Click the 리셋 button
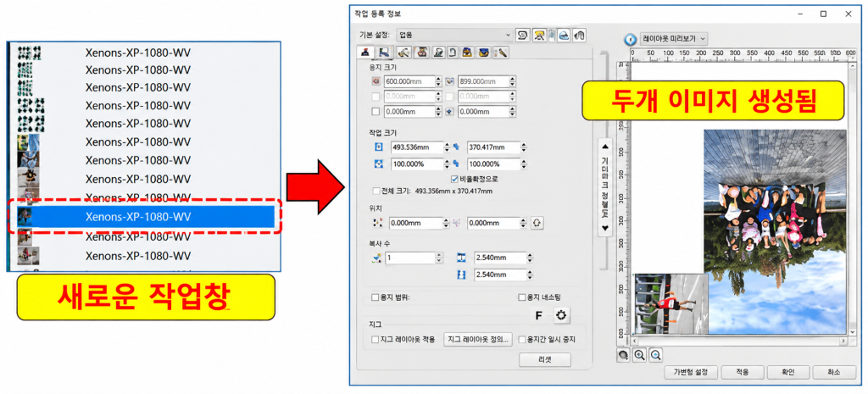Image resolution: width=868 pixels, height=394 pixels. tap(545, 360)
